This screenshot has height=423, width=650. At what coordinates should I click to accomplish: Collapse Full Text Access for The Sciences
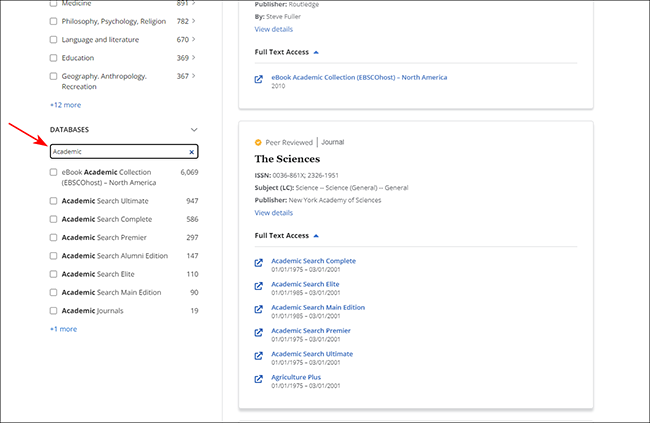tap(316, 236)
